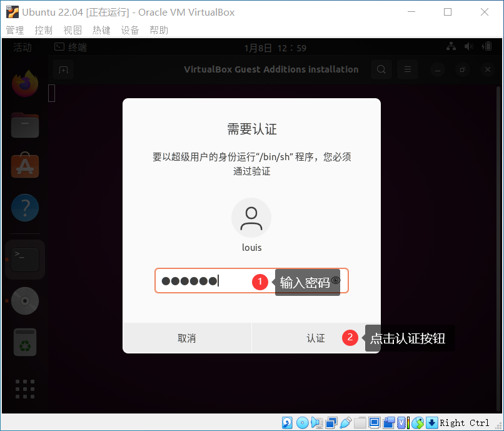Click the search icon in the GNOME title bar
The image size is (504, 431).
[x=381, y=69]
